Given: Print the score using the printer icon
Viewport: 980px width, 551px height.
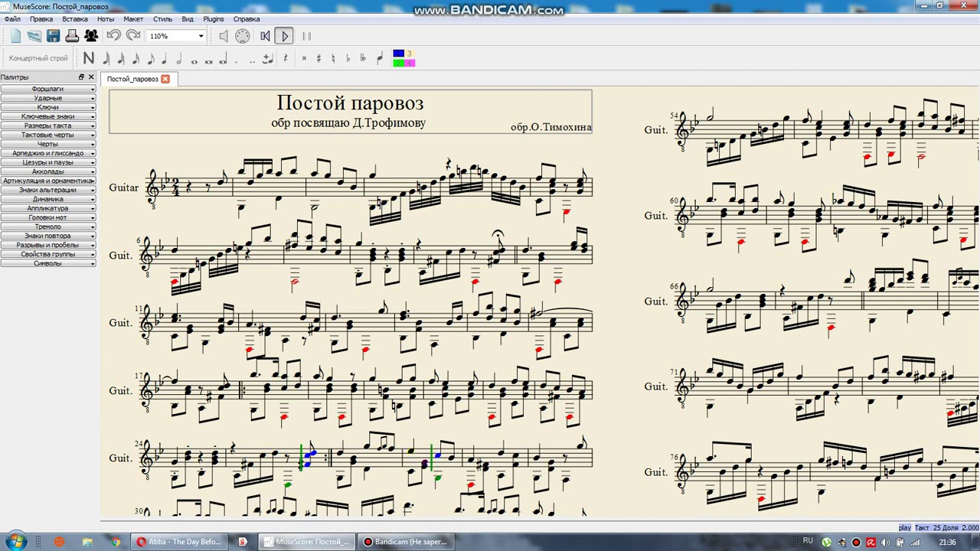Looking at the screenshot, I should pos(72,36).
